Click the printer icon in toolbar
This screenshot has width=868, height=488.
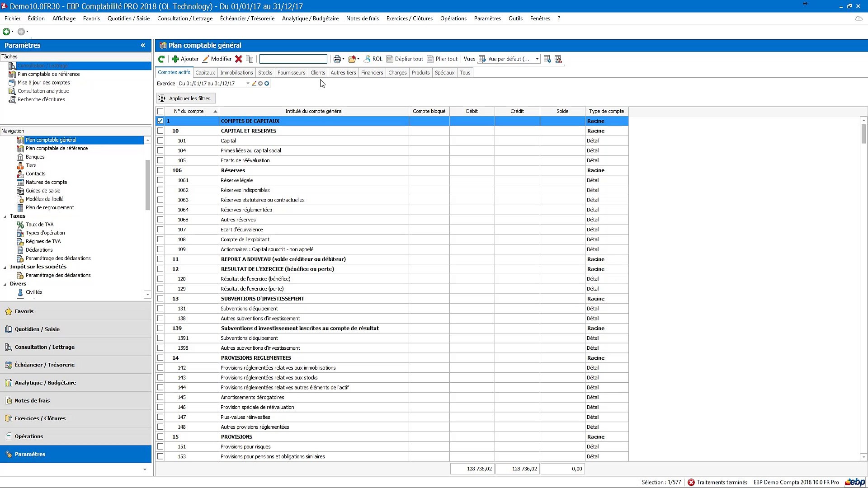click(337, 59)
